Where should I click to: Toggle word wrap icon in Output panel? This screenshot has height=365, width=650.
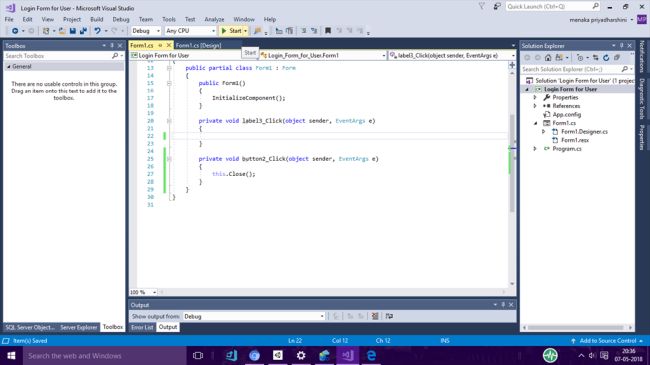point(389,316)
